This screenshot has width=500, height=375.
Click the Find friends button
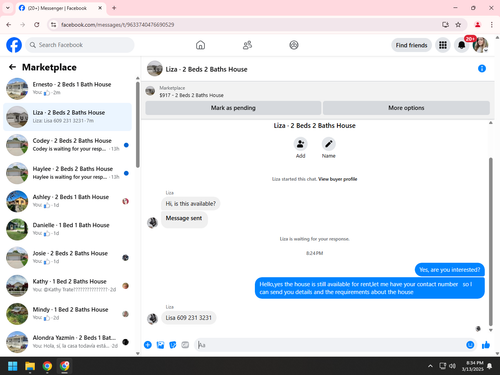(x=411, y=45)
